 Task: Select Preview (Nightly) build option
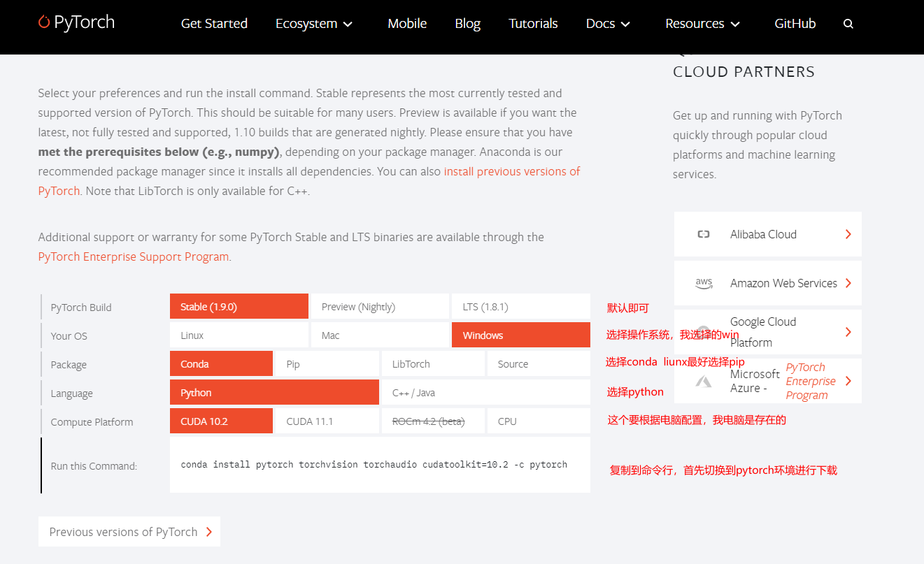pyautogui.click(x=380, y=307)
